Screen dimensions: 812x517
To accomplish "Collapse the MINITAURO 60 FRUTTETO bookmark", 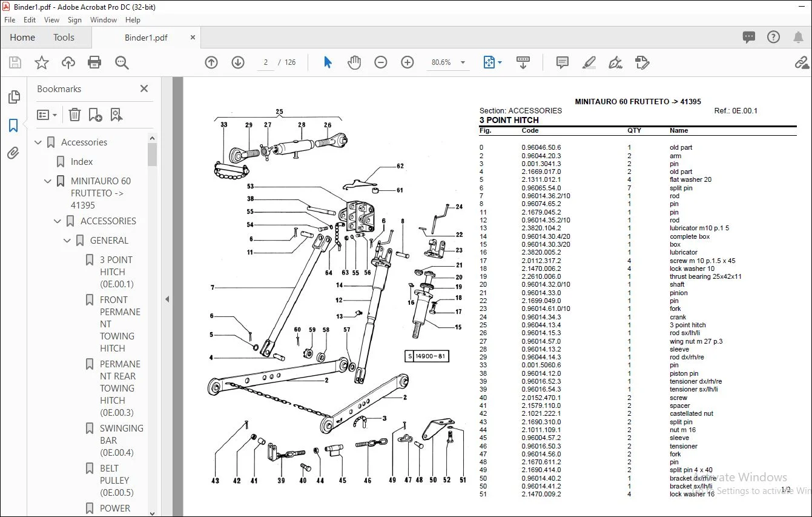I will point(48,181).
